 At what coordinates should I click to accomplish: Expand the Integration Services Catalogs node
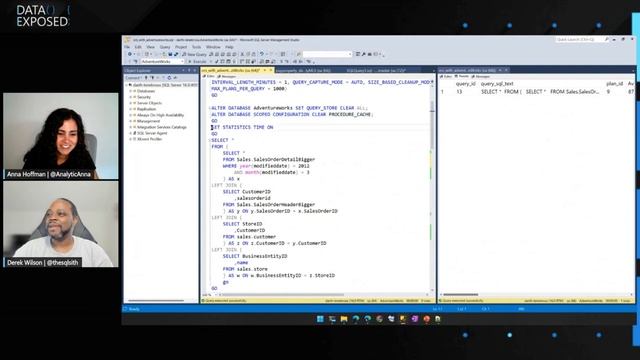[x=131, y=127]
